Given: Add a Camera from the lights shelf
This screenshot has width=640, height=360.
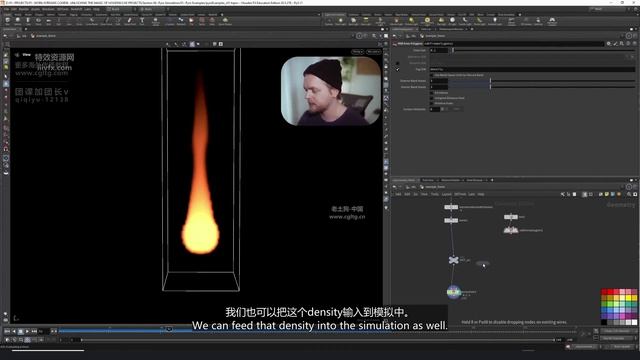Looking at the screenshot, I should coord(329,21).
